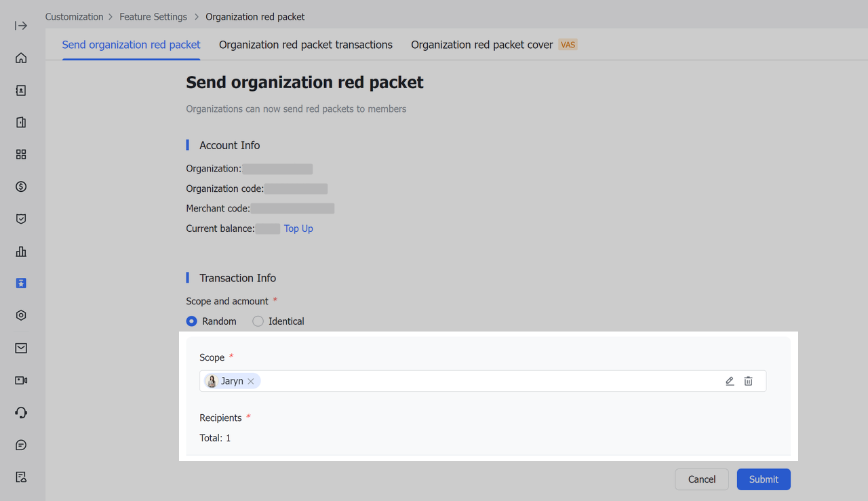Viewport: 868px width, 501px height.
Task: Open the Finance section with the dollar icon
Action: [20, 186]
